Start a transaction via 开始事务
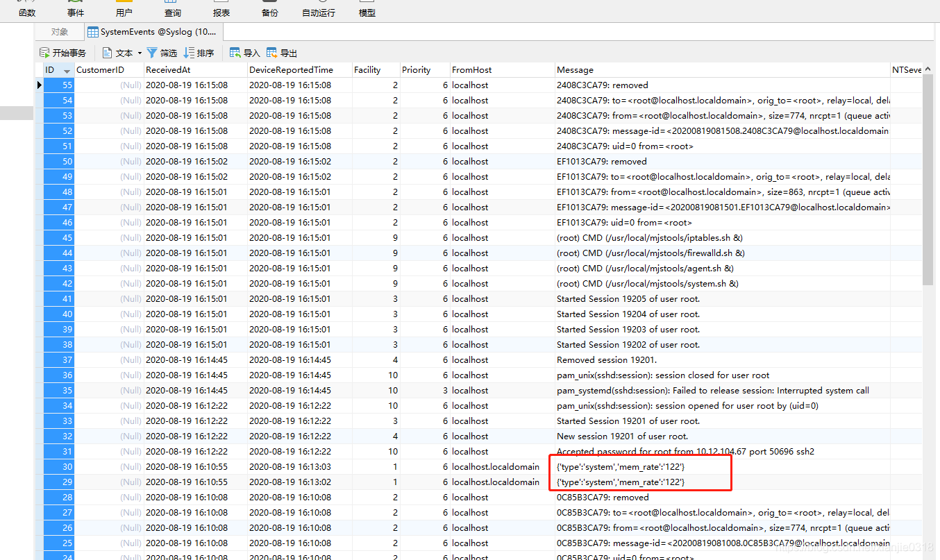This screenshot has width=940, height=560. click(x=63, y=52)
